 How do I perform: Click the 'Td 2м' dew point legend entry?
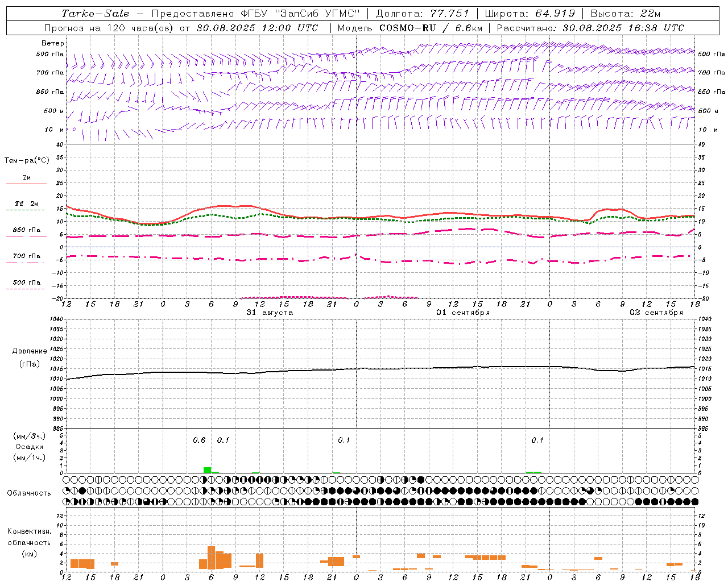(x=26, y=203)
